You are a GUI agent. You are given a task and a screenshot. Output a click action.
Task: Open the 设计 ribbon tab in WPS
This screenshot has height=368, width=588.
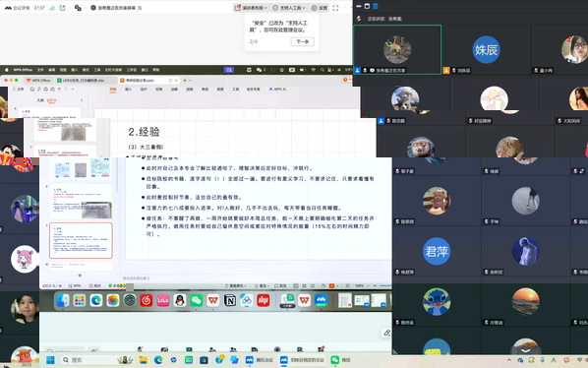[144, 90]
